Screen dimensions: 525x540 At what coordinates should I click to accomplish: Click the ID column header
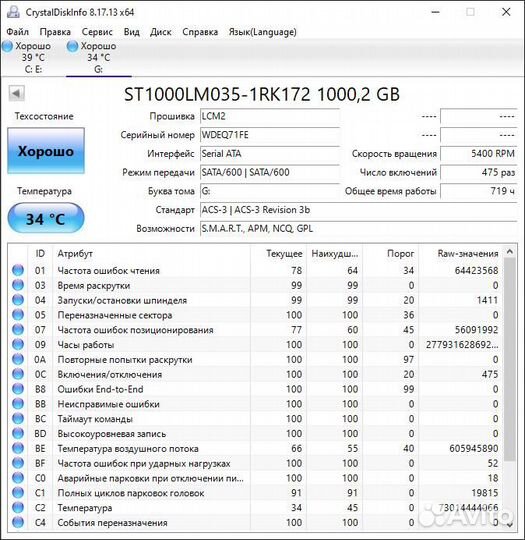pos(40,253)
